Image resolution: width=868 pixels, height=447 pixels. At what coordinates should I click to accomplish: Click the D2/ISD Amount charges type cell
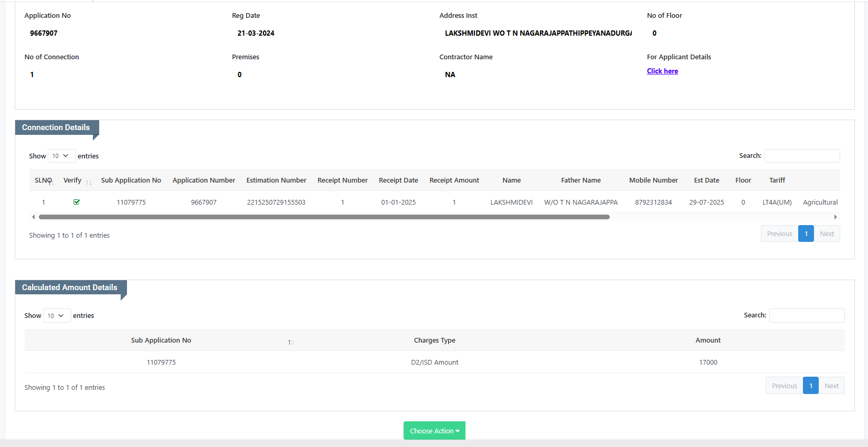coord(435,362)
